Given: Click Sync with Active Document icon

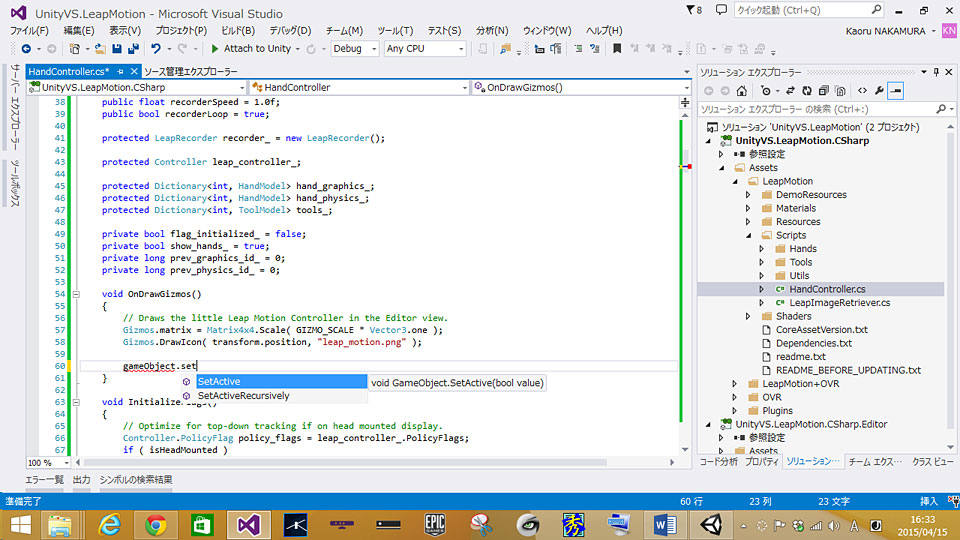Looking at the screenshot, I should [790, 91].
